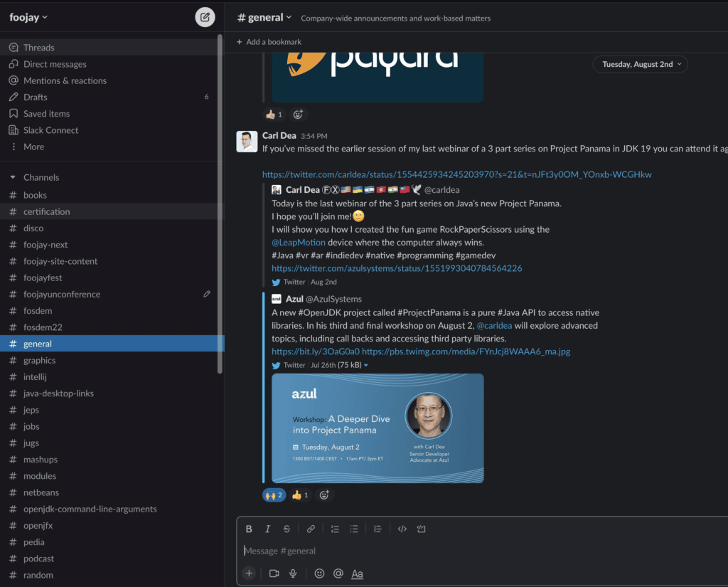Start an ordered list in composer
Image resolution: width=728 pixels, height=587 pixels.
335,529
